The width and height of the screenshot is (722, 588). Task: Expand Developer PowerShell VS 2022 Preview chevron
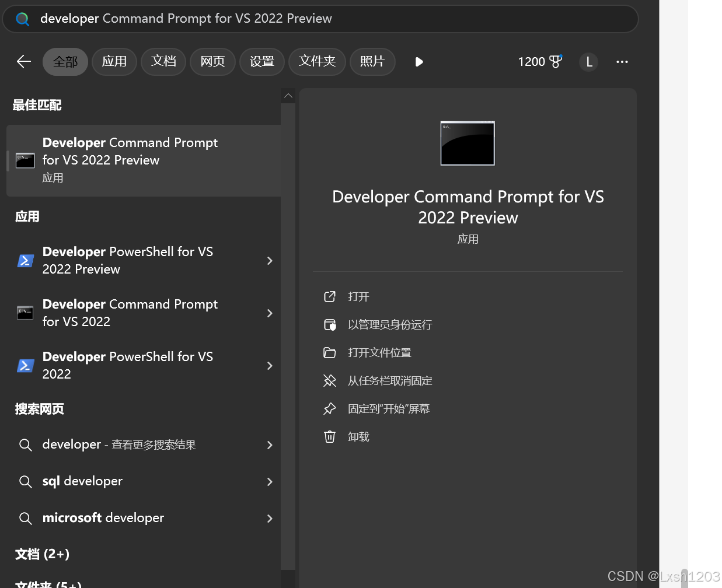[x=270, y=261]
